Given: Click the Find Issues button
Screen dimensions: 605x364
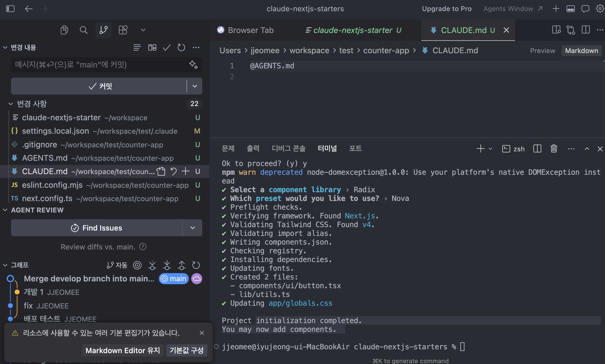Looking at the screenshot, I should [x=97, y=228].
